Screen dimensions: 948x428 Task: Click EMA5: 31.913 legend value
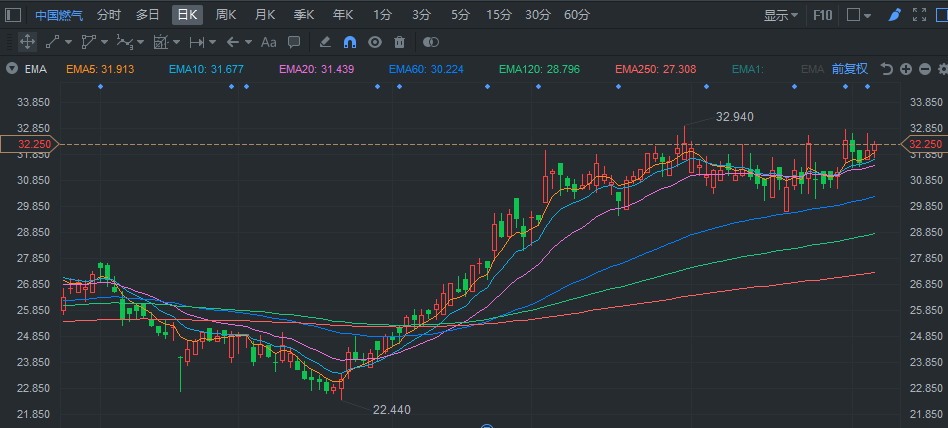(x=100, y=70)
